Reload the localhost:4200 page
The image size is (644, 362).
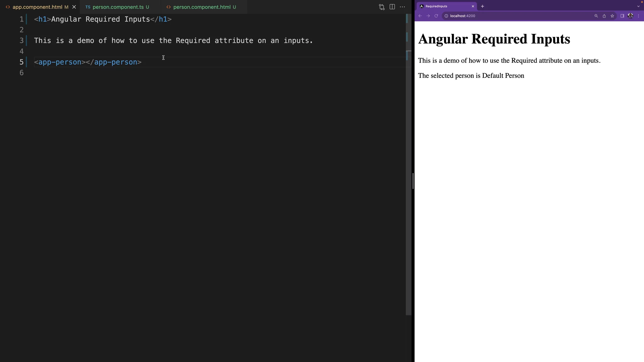pyautogui.click(x=436, y=16)
